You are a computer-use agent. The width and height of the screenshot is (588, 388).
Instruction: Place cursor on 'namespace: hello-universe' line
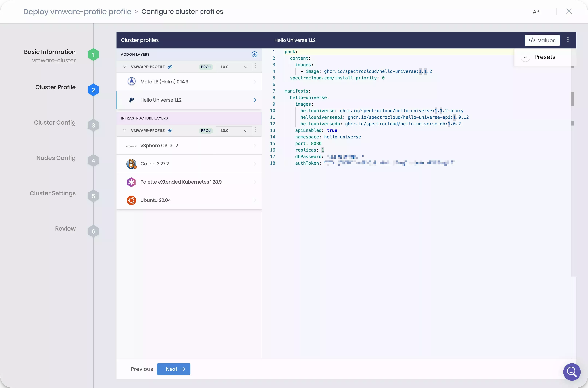(x=328, y=137)
